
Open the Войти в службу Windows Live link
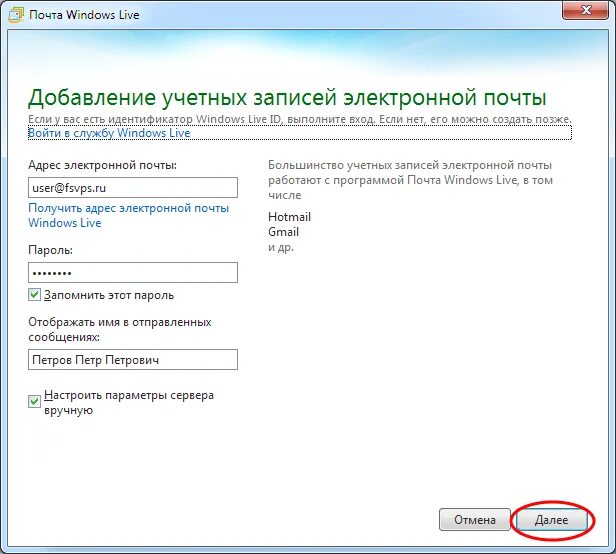[x=109, y=133]
